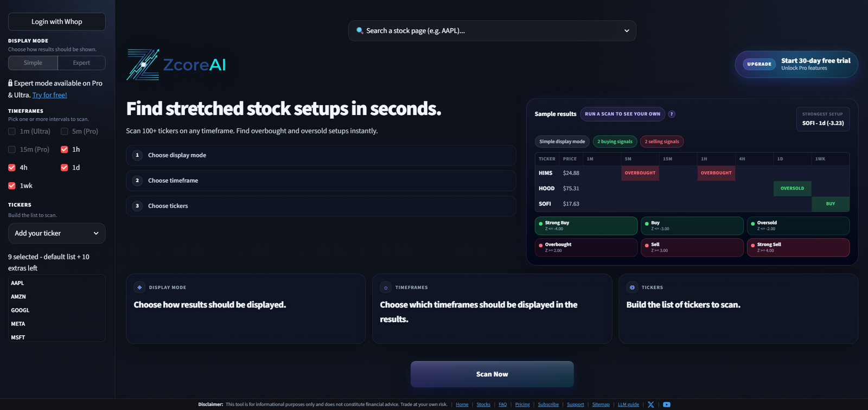The width and height of the screenshot is (868, 410).
Task: Click the Simple display mode chip
Action: 562,142
